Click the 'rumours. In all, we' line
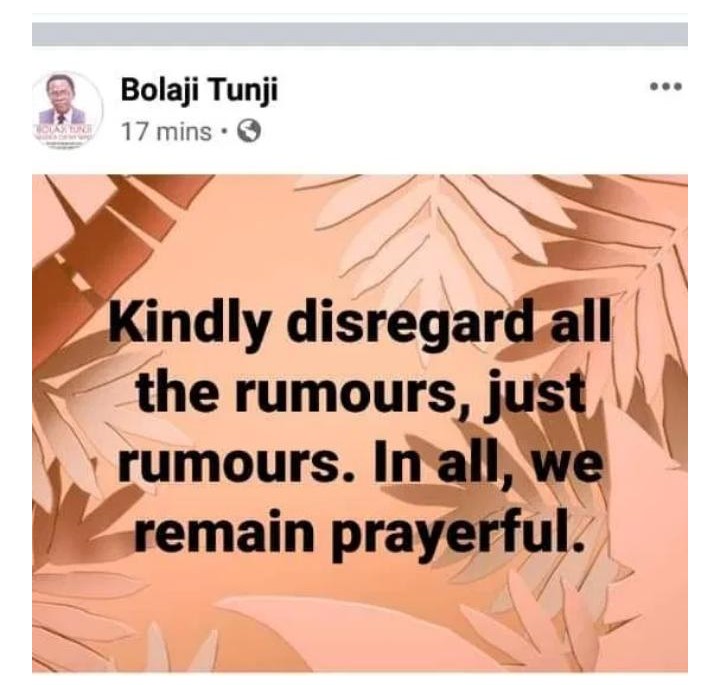Image resolution: width=719 pixels, height=685 pixels. click(x=360, y=464)
